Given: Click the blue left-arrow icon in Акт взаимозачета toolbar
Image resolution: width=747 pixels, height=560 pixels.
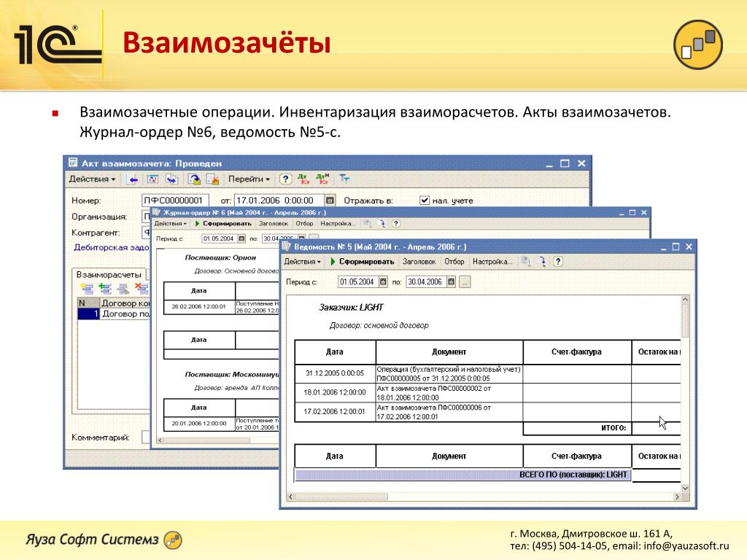Looking at the screenshot, I should 133,179.
